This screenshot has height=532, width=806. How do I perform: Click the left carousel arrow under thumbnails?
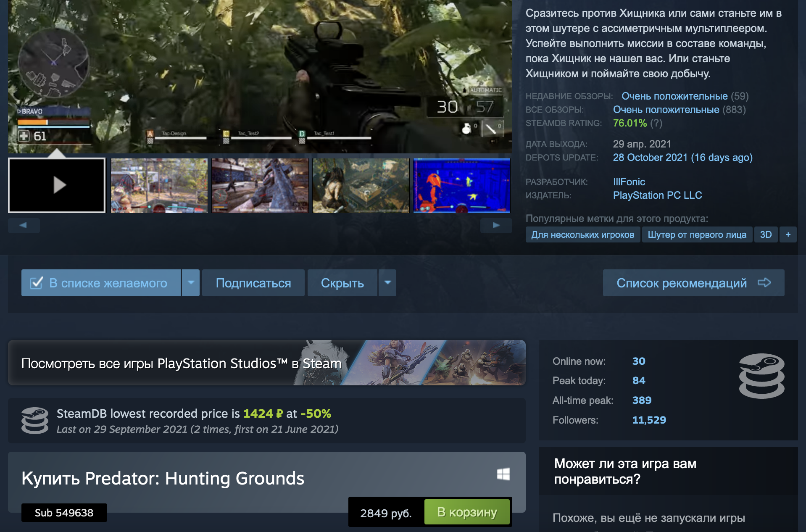(24, 225)
